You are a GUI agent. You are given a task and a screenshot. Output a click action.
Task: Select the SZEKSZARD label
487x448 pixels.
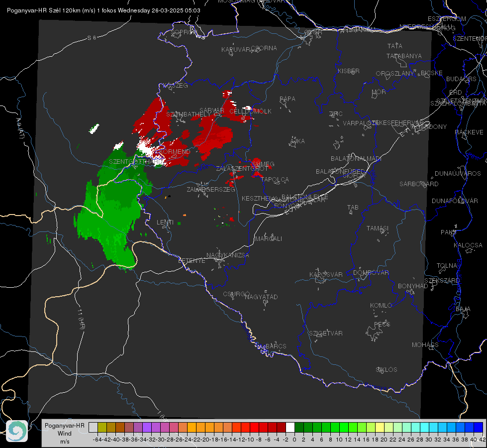click(442, 281)
